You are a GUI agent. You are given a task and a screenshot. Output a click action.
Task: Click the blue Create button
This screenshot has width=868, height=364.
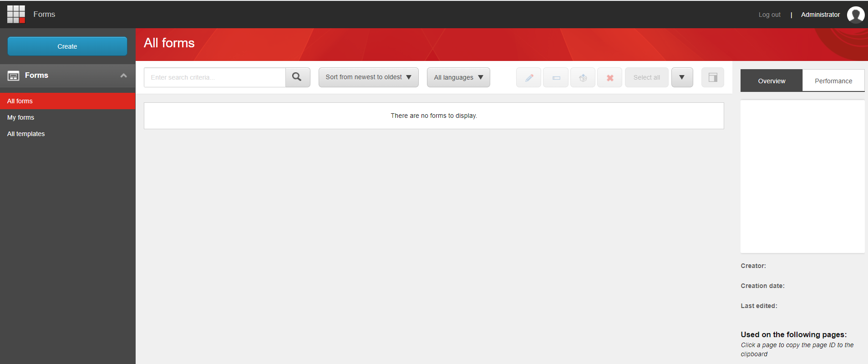pyautogui.click(x=67, y=46)
